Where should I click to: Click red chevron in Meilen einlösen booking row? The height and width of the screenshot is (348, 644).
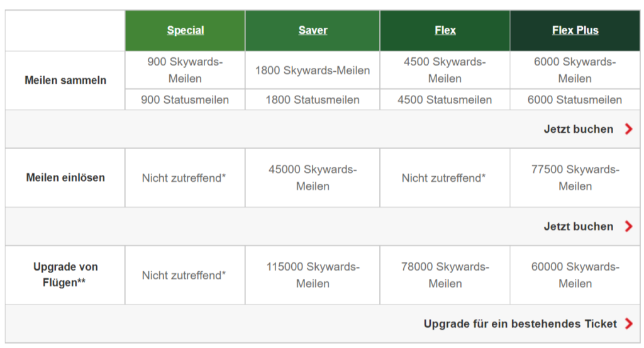[x=628, y=227]
